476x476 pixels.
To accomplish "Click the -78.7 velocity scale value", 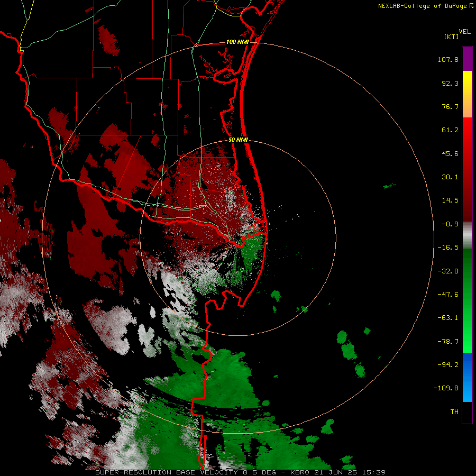I will coord(448,342).
